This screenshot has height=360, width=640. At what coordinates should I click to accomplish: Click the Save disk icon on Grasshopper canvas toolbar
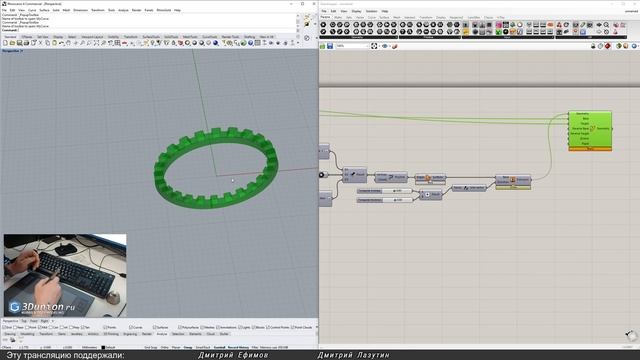330,46
